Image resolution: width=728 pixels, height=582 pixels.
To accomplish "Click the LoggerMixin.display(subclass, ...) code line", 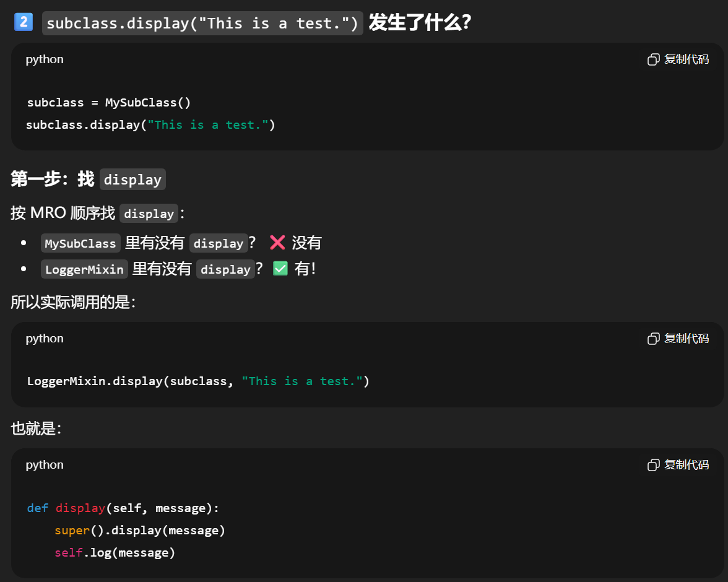I will [198, 381].
